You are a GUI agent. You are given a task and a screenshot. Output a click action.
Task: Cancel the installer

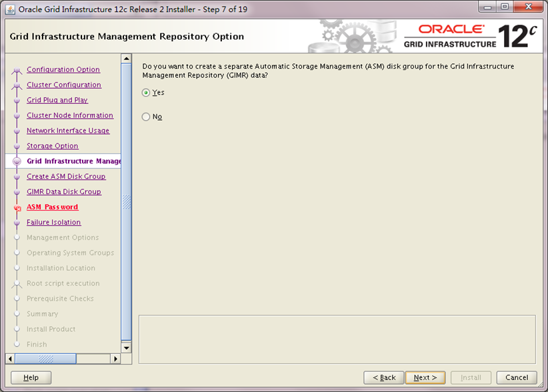pyautogui.click(x=517, y=377)
